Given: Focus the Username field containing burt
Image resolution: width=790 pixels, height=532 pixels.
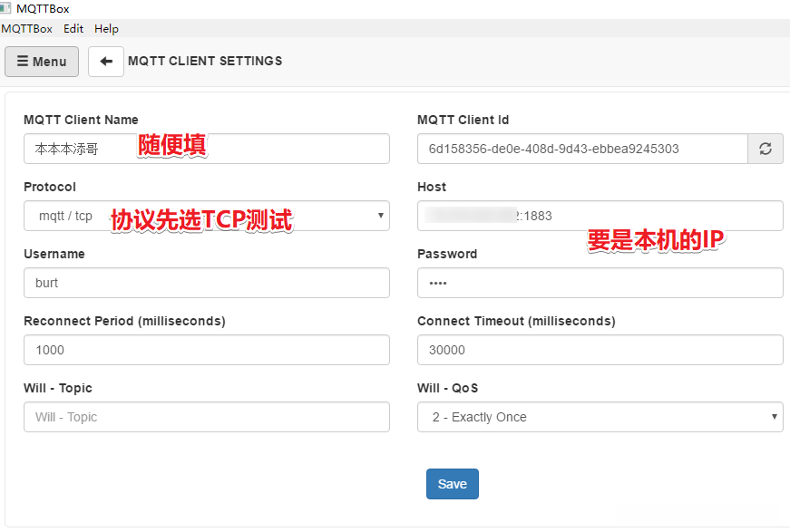Looking at the screenshot, I should coord(207,283).
